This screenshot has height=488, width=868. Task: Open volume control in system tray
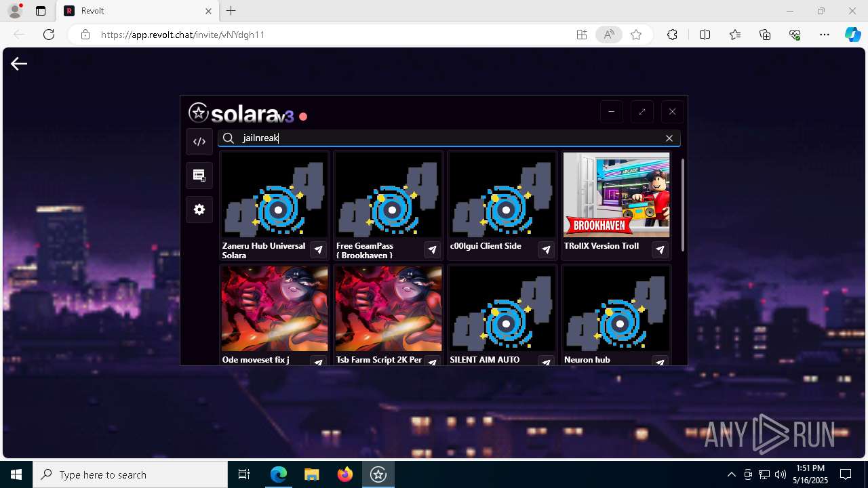[x=781, y=474]
